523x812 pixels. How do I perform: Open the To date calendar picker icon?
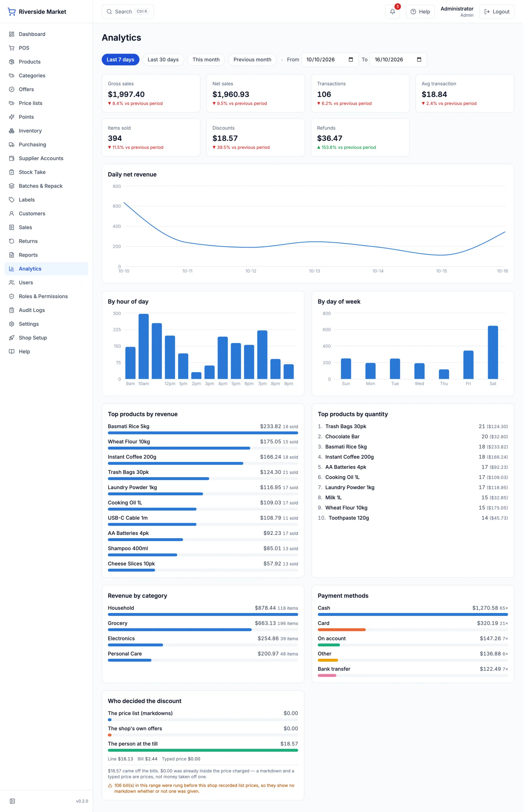point(419,59)
